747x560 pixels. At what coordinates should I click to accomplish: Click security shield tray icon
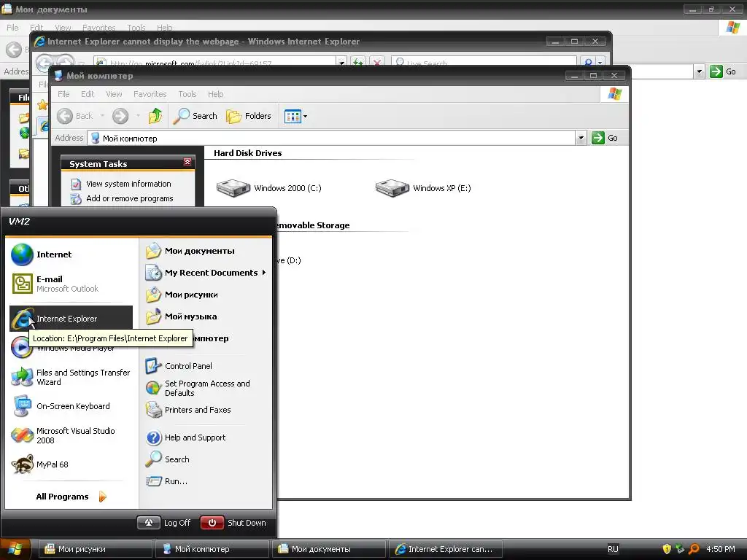(x=667, y=549)
